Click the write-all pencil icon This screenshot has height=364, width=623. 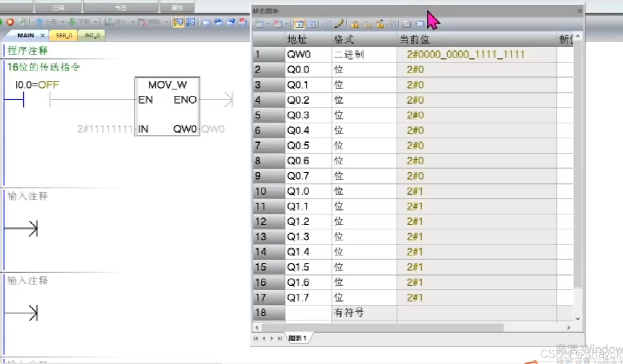tap(339, 24)
